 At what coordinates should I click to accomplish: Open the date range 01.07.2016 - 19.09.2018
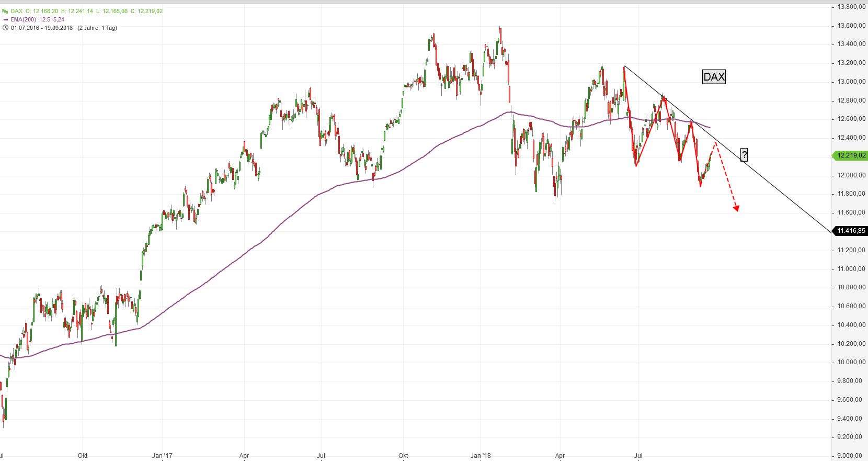(x=42, y=28)
